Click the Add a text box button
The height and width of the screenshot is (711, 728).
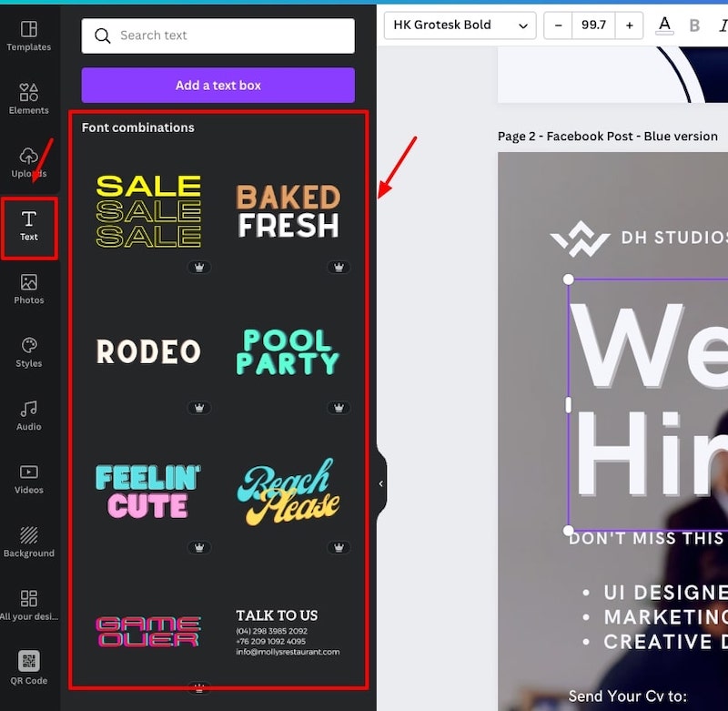pos(217,85)
